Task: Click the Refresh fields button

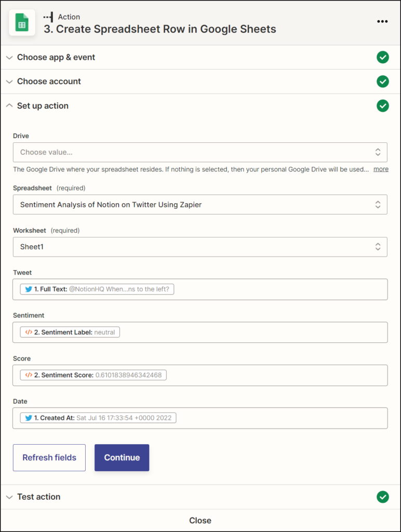Action: click(x=49, y=458)
